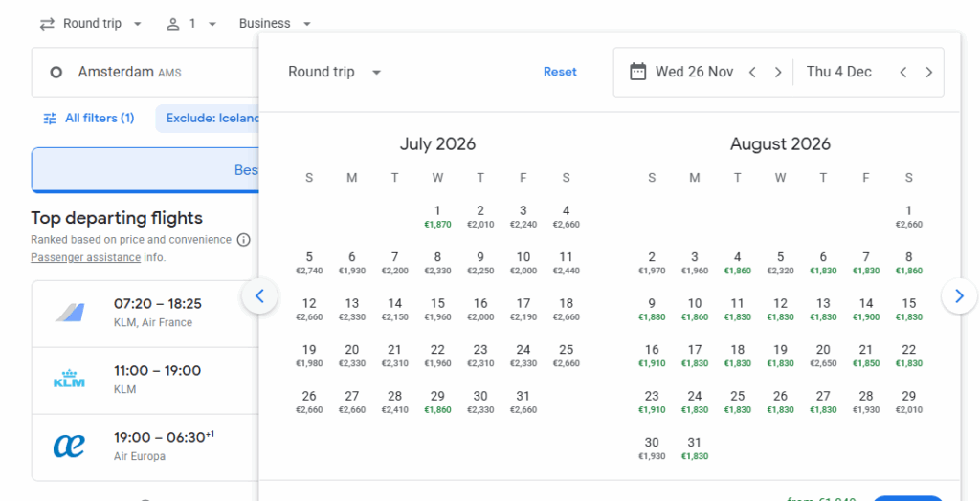Expand the passenger count dropdown
The width and height of the screenshot is (980, 501).
tap(191, 24)
